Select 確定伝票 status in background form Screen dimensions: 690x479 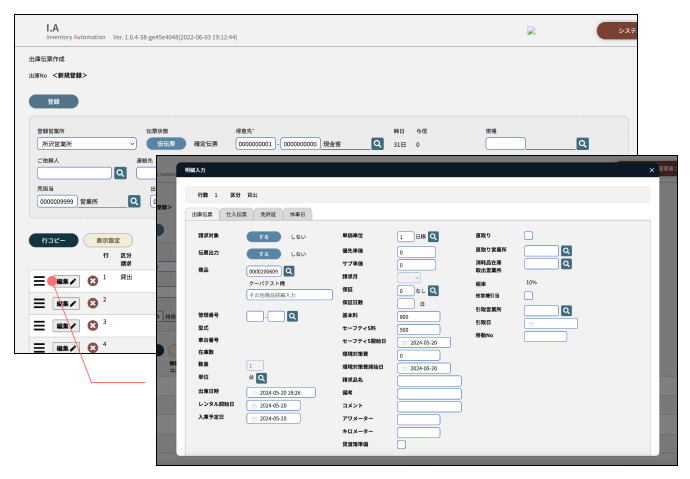[206, 144]
